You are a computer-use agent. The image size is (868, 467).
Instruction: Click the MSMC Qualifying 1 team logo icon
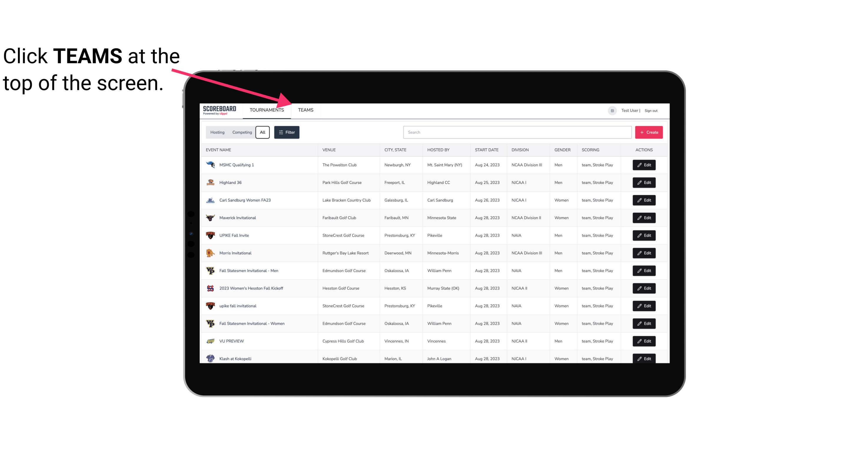coord(211,164)
